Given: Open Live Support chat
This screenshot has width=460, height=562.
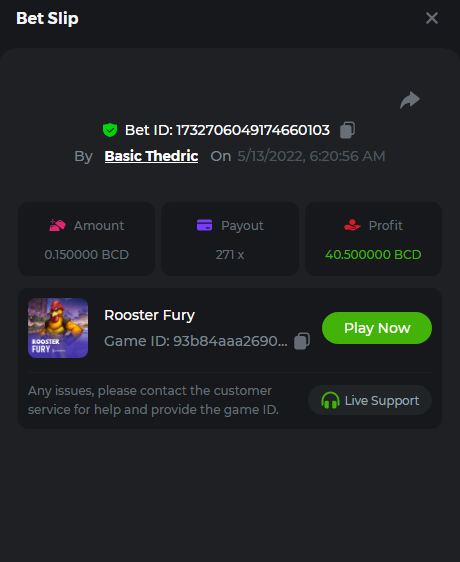Looking at the screenshot, I should [370, 400].
